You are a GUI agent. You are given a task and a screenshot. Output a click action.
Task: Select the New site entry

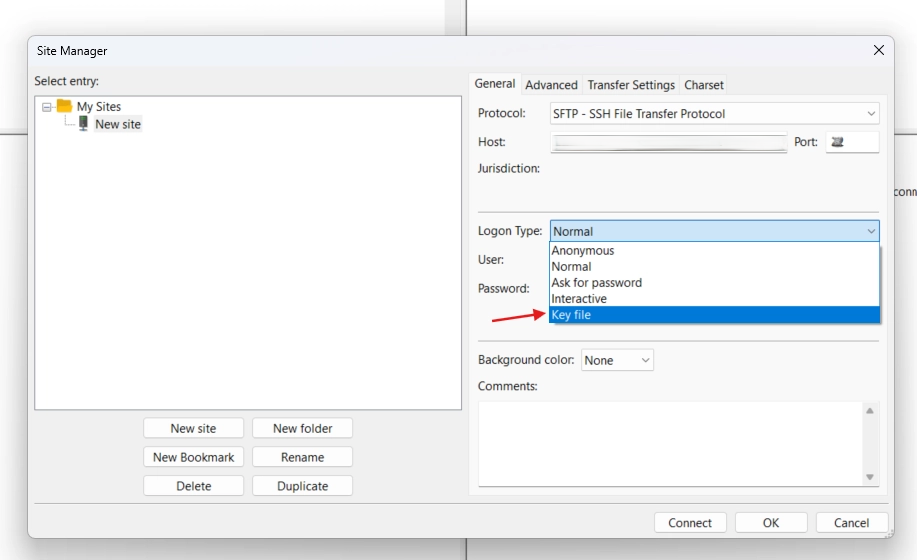point(118,124)
